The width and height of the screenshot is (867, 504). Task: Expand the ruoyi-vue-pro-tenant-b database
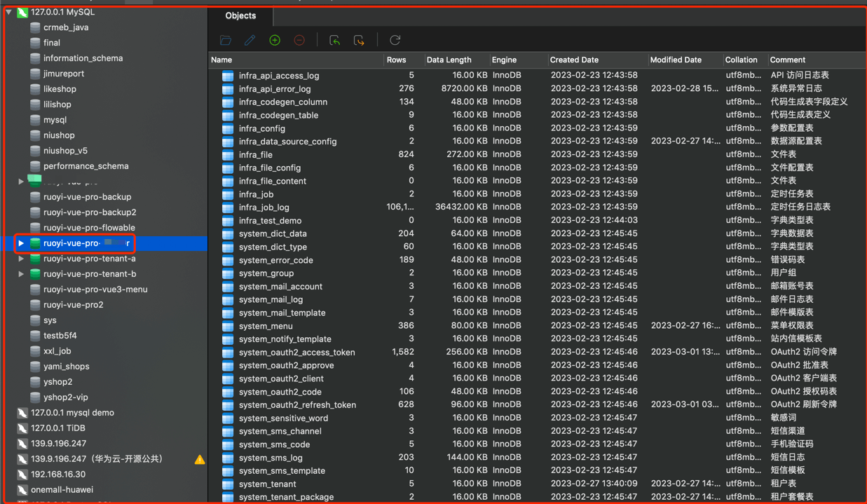point(21,274)
